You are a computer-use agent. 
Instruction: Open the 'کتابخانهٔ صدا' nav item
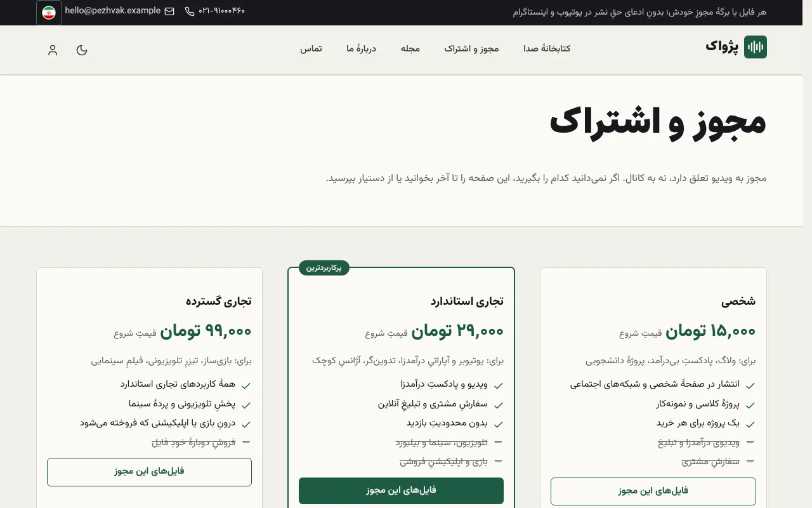(547, 48)
